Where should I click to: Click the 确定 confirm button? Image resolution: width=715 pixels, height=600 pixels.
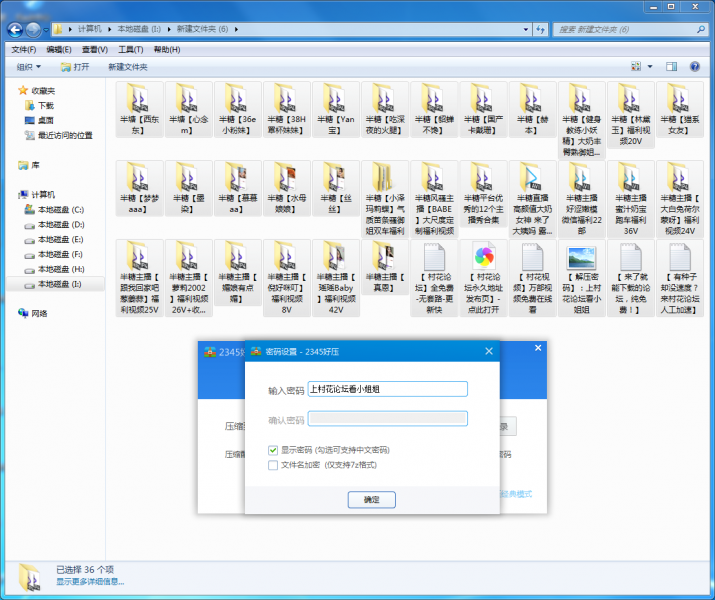[x=371, y=498]
